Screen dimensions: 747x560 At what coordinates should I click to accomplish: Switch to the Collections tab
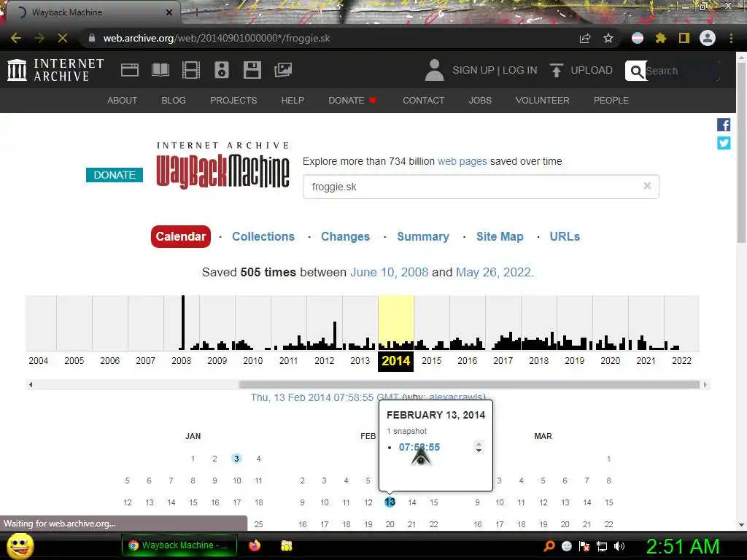coord(263,237)
